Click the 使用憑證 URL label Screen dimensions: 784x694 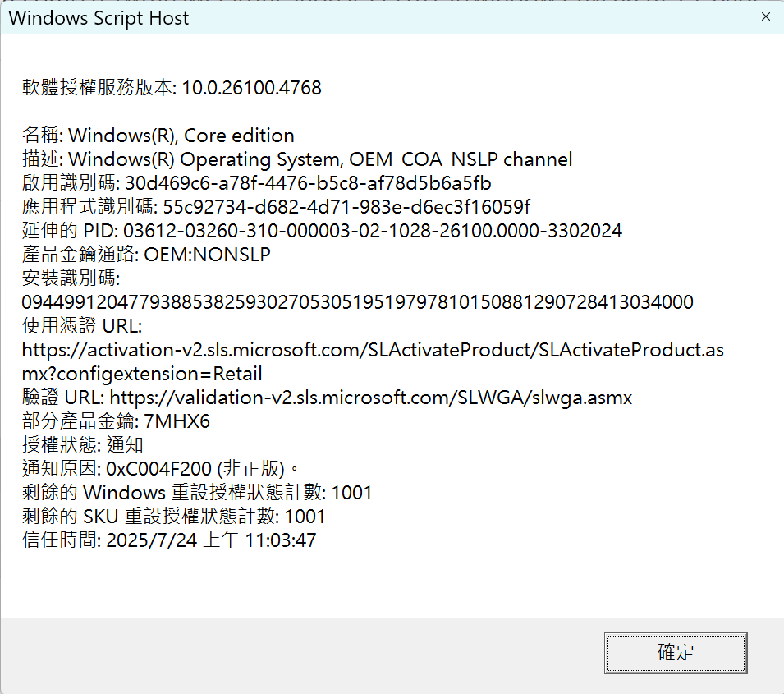point(82,326)
